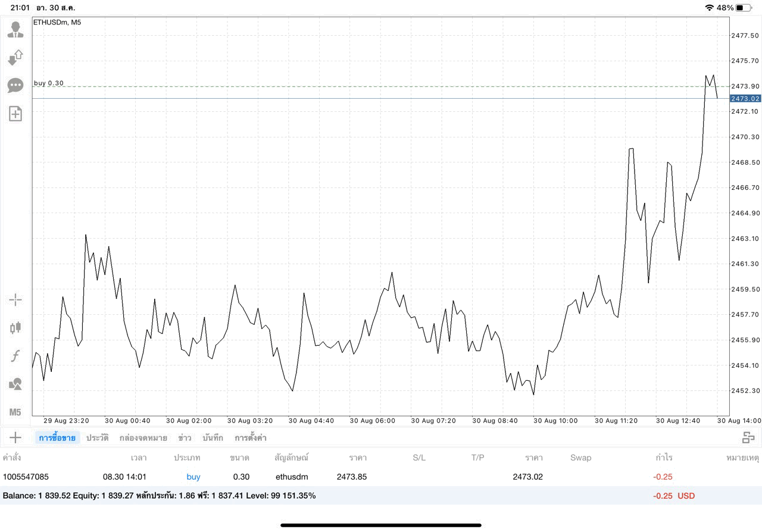The image size is (762, 532).
Task: Open the chat speech bubble icon
Action: [x=15, y=86]
